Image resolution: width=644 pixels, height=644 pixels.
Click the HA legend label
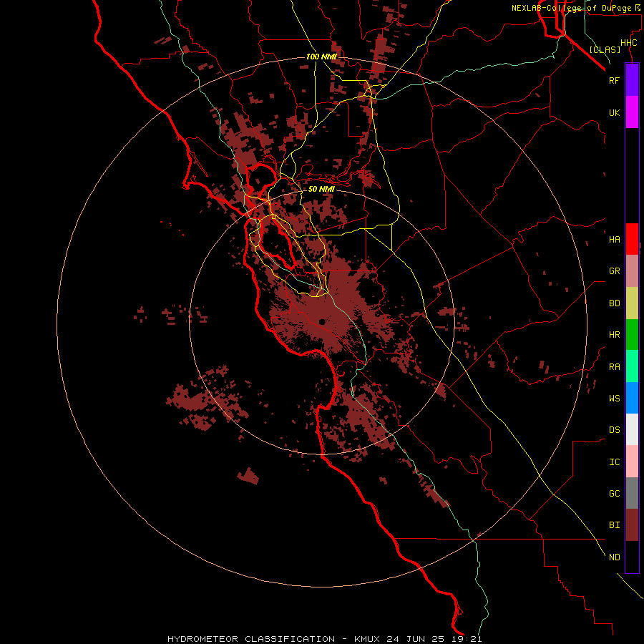(x=615, y=239)
